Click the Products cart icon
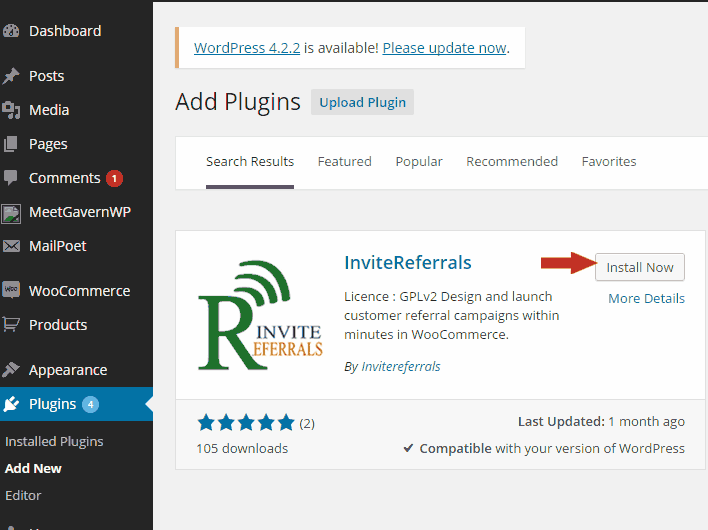The width and height of the screenshot is (708, 530). pyautogui.click(x=11, y=325)
